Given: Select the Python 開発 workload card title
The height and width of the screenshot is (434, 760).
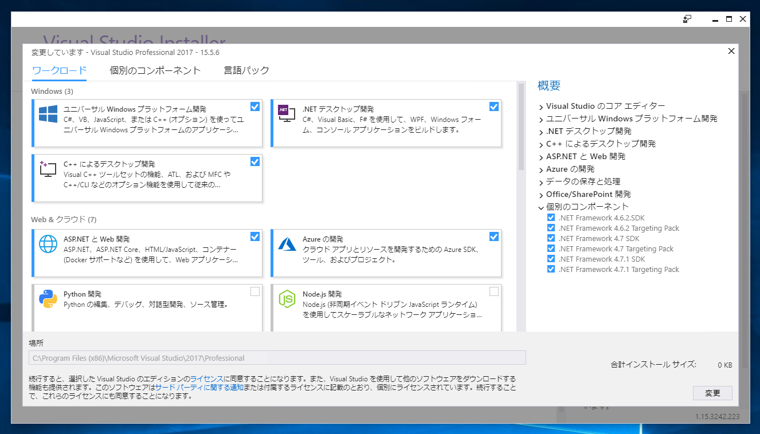Looking at the screenshot, I should (x=82, y=294).
